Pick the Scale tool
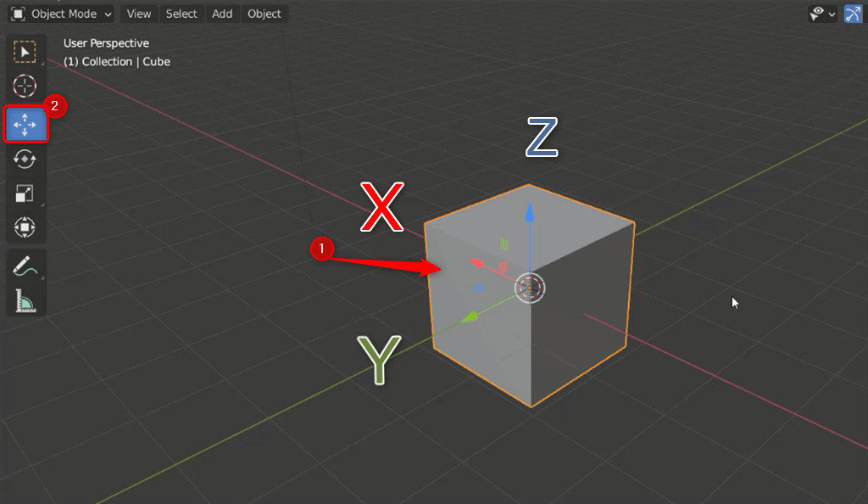This screenshot has height=504, width=868. (25, 193)
